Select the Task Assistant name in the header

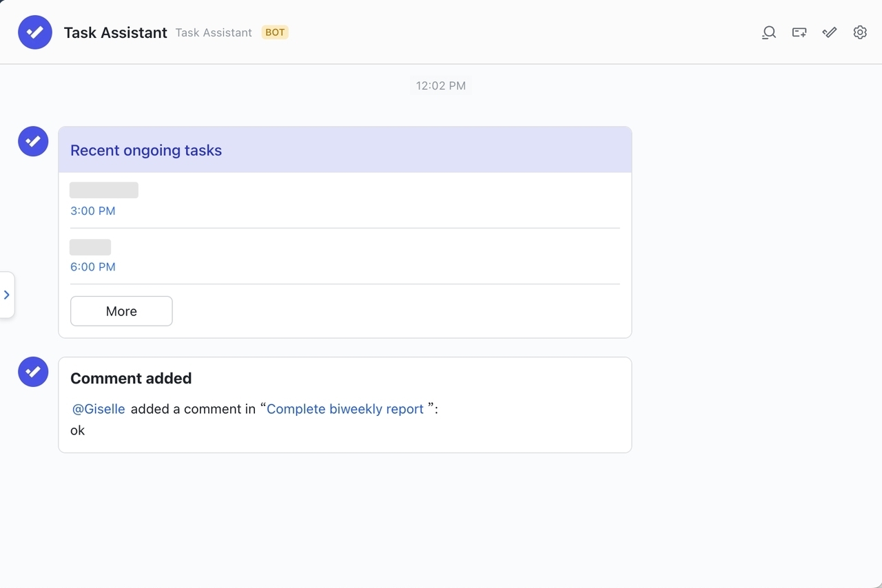click(115, 32)
